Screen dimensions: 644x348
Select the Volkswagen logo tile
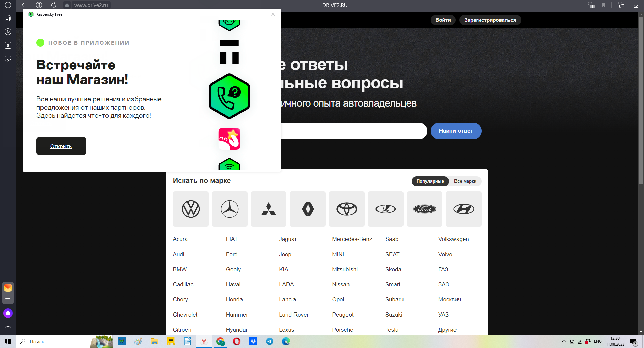pos(191,209)
